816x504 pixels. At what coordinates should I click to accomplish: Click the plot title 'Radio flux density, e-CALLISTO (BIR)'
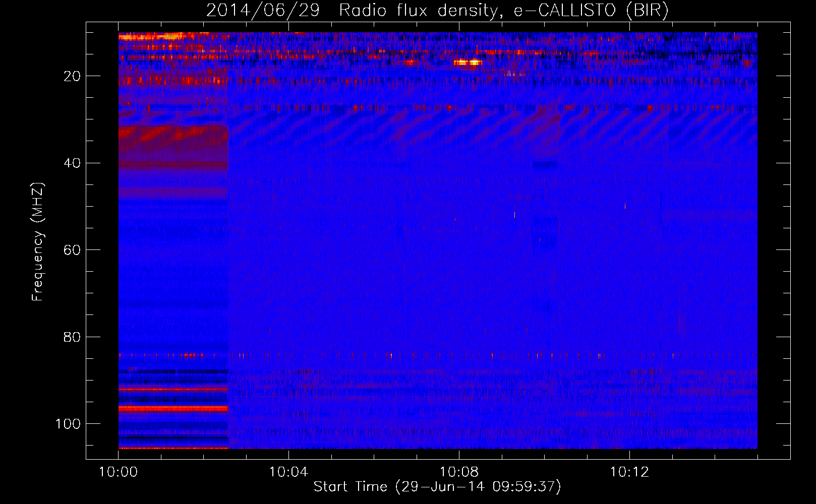pyautogui.click(x=503, y=10)
